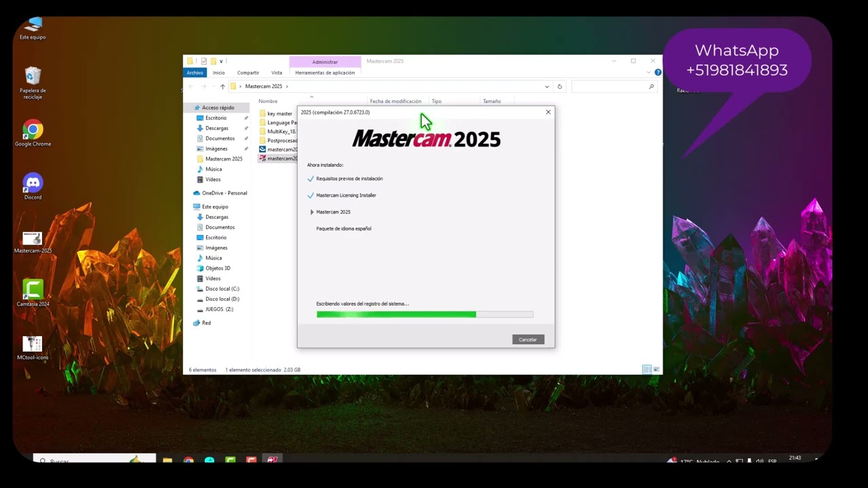The image size is (868, 488).
Task: Open the Herramientas de aplicación tab
Action: 325,73
